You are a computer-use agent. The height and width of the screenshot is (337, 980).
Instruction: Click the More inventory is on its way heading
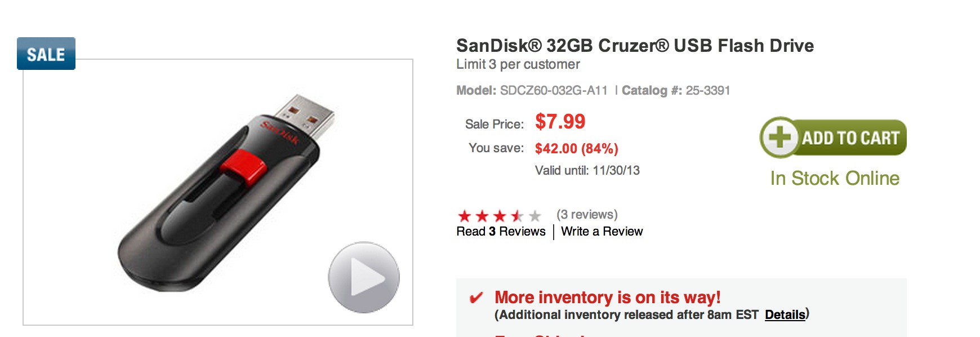pos(607,297)
